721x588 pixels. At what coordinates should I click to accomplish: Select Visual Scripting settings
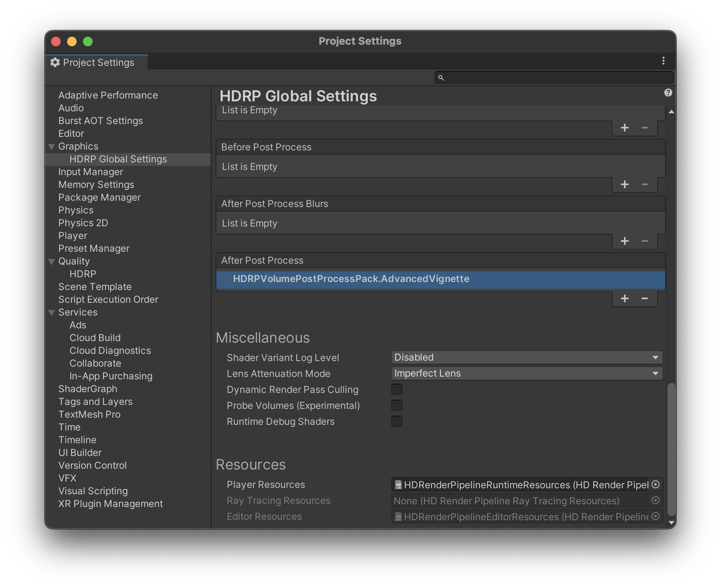93,491
